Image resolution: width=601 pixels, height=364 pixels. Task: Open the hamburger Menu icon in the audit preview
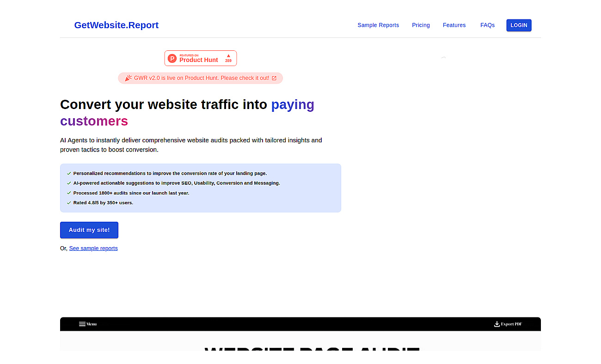pos(82,324)
